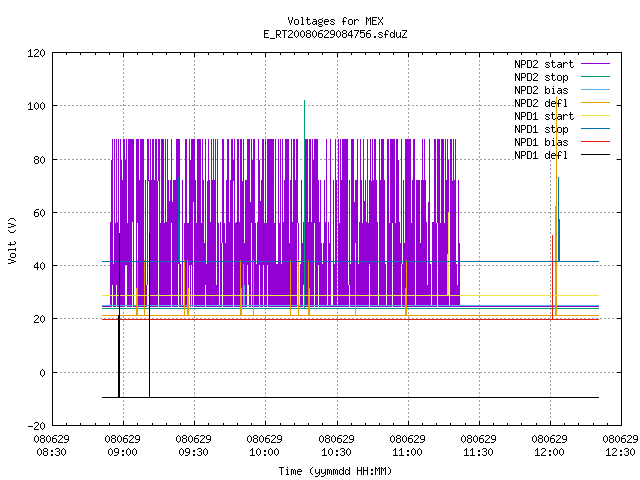Click the light blue NPD2 bias legend line
Viewport: 640px width, 480px height.
[596, 89]
